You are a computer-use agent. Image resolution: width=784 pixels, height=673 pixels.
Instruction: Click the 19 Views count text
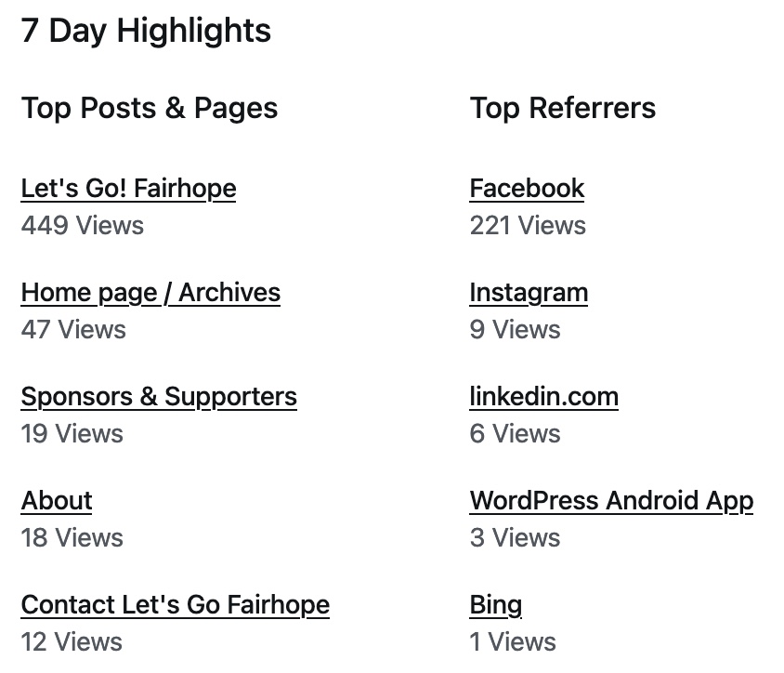pyautogui.click(x=72, y=433)
